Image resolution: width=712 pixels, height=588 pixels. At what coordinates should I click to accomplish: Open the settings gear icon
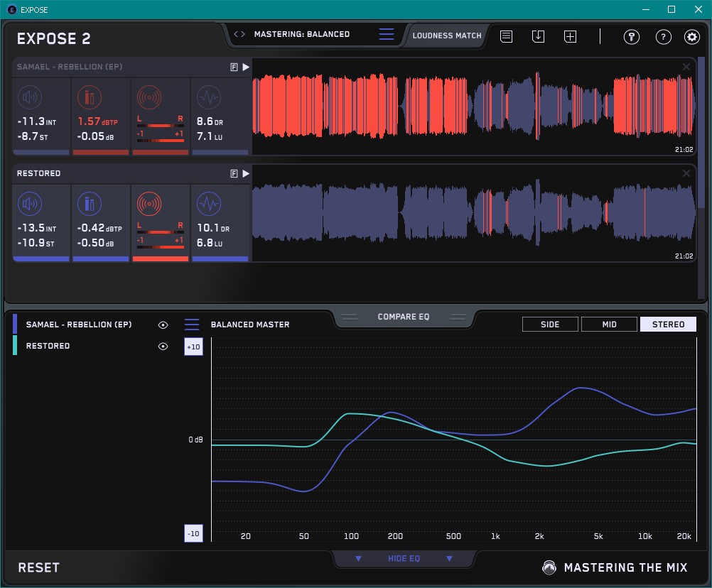point(691,37)
